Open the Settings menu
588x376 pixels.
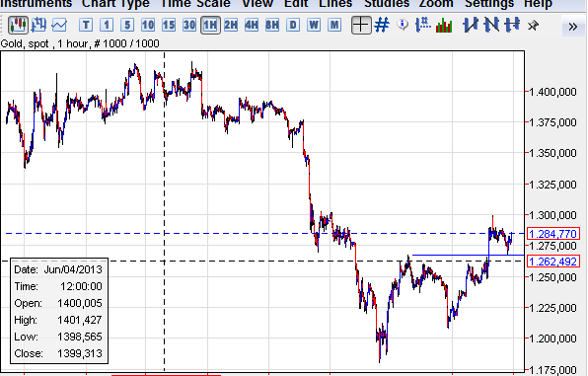coord(489,4)
